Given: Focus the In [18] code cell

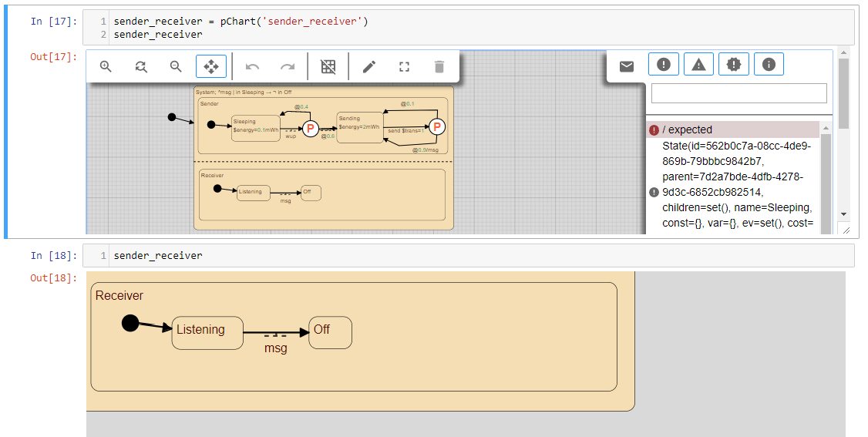Looking at the screenshot, I should click(x=479, y=256).
